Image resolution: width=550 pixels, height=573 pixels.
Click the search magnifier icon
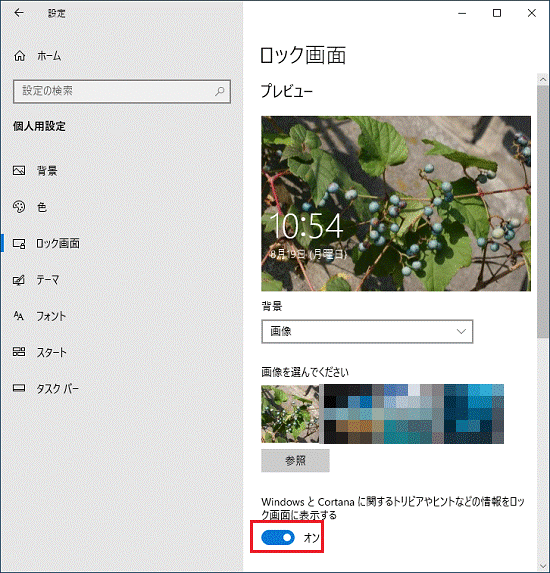220,91
